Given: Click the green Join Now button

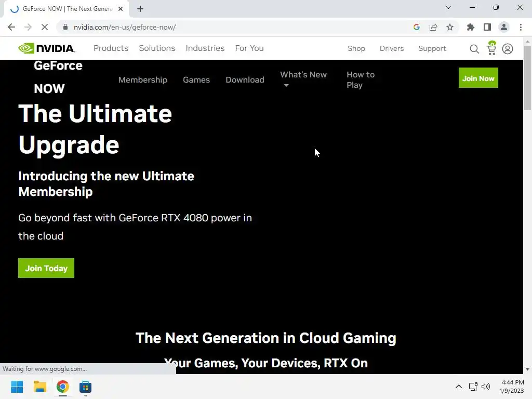Looking at the screenshot, I should coord(478,78).
